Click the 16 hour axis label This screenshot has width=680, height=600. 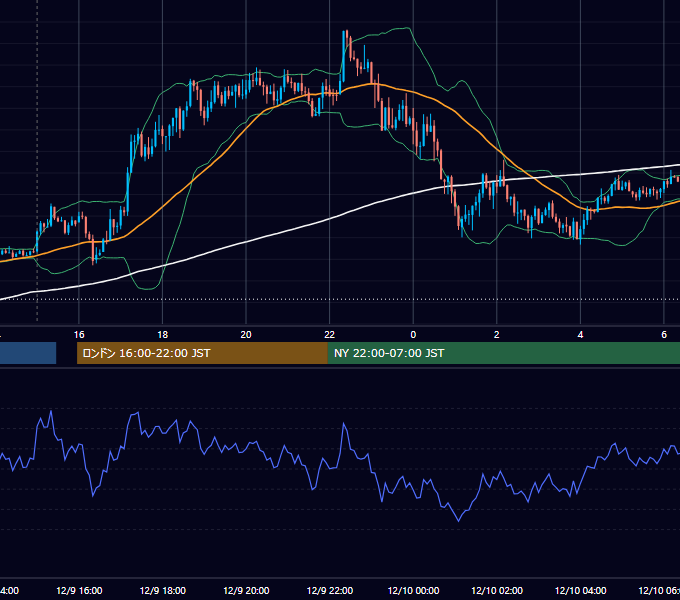click(x=79, y=335)
